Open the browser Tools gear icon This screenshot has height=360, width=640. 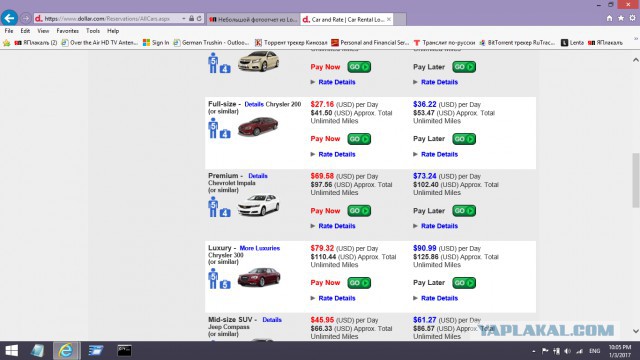632,18
